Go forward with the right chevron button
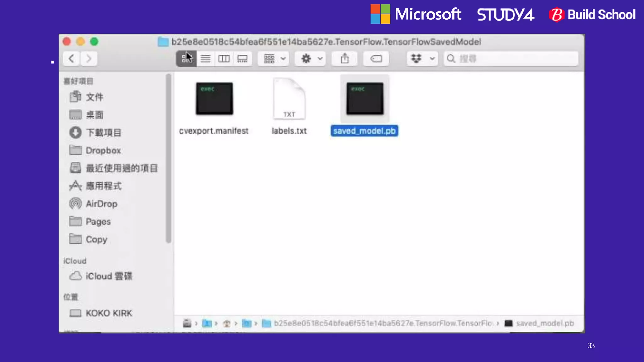This screenshot has height=362, width=644. [x=89, y=58]
